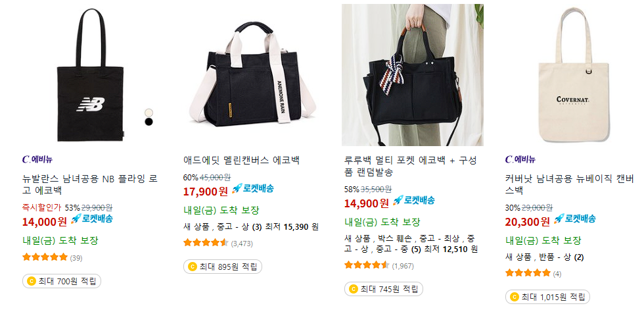This screenshot has width=644, height=310.
Task: Select the black color swatch option
Action: pyautogui.click(x=149, y=121)
